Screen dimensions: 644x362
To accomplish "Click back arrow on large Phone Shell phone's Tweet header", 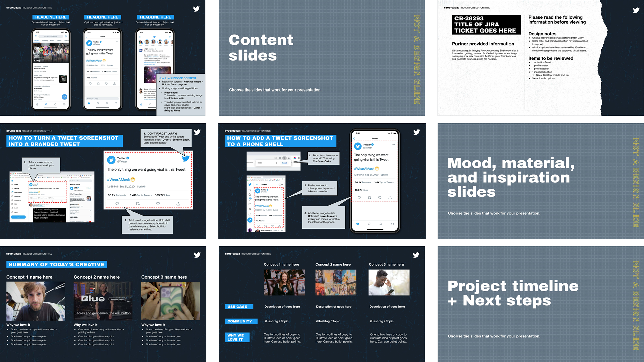I will point(354,139).
